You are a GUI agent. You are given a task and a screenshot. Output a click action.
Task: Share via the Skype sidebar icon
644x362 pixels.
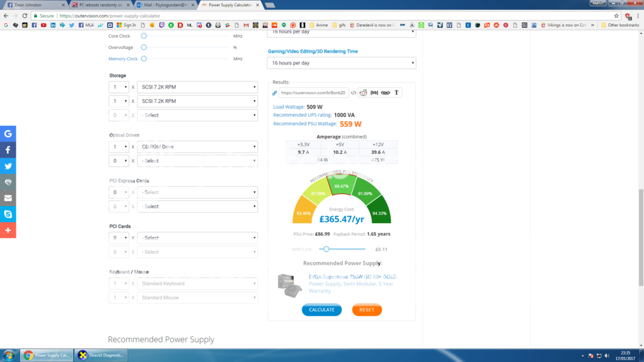(8, 214)
